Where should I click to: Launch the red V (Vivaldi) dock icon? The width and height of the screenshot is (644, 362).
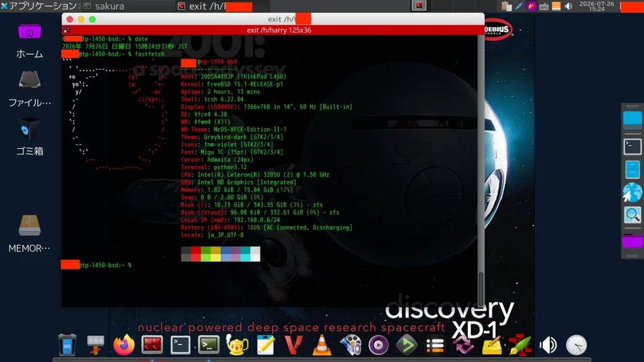(x=293, y=345)
